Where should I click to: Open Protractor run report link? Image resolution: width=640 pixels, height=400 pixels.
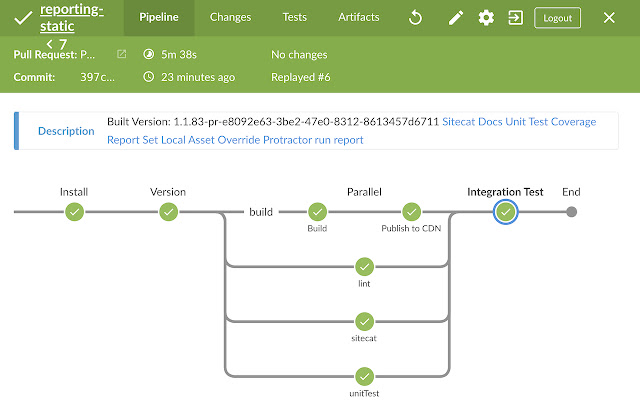313,140
